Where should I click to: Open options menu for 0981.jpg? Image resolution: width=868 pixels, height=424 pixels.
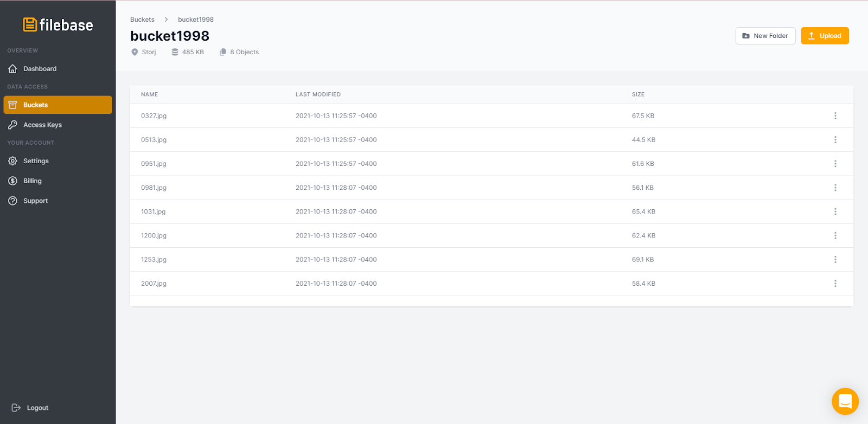tap(835, 188)
